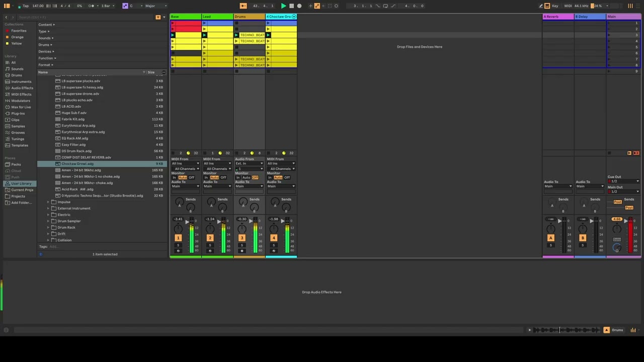This screenshot has width=644, height=362.
Task: Open the Devices filter menu
Action: click(46, 51)
